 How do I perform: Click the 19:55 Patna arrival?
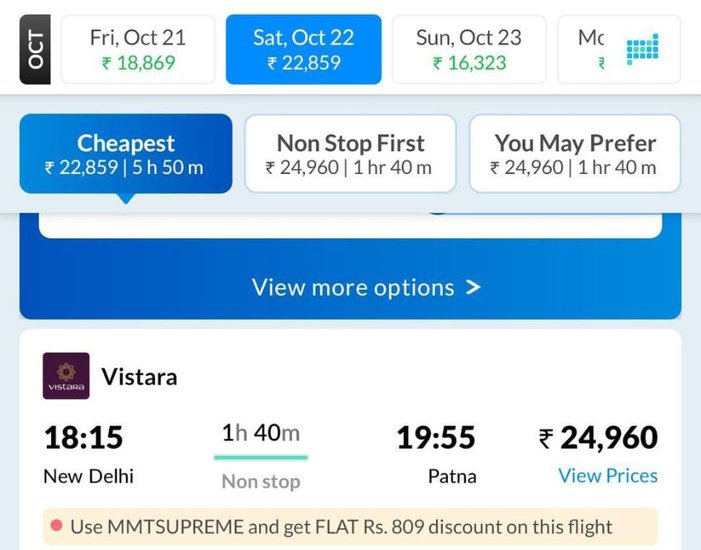436,454
